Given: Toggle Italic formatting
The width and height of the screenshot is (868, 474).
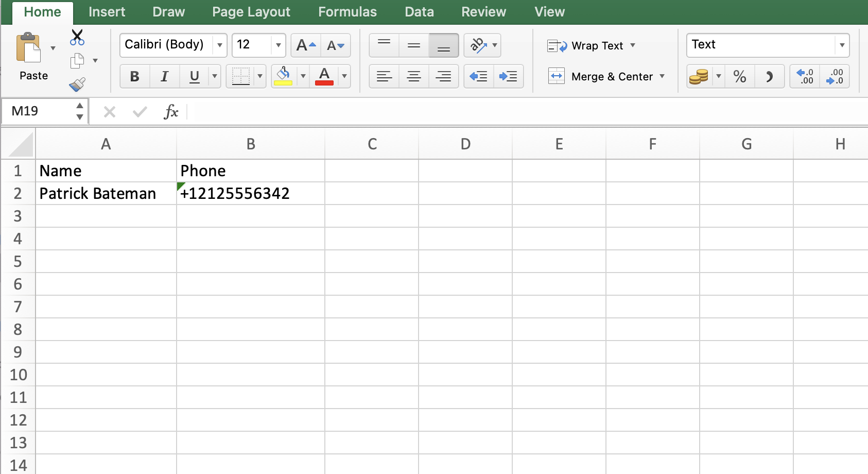Looking at the screenshot, I should (x=164, y=77).
